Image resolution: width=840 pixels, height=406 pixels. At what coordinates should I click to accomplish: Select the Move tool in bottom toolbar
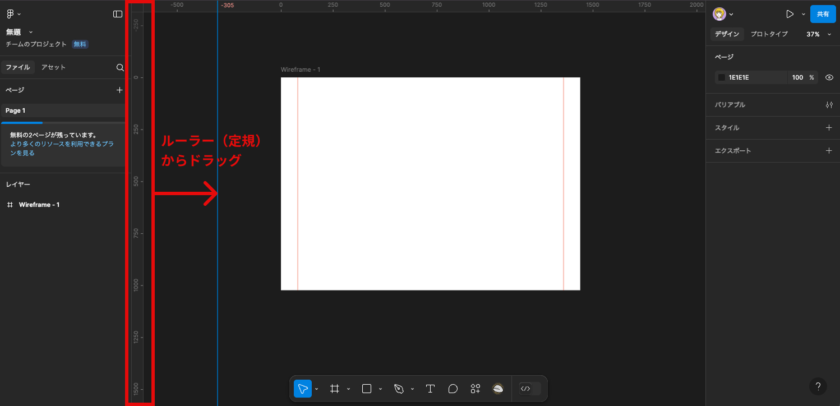tap(302, 388)
